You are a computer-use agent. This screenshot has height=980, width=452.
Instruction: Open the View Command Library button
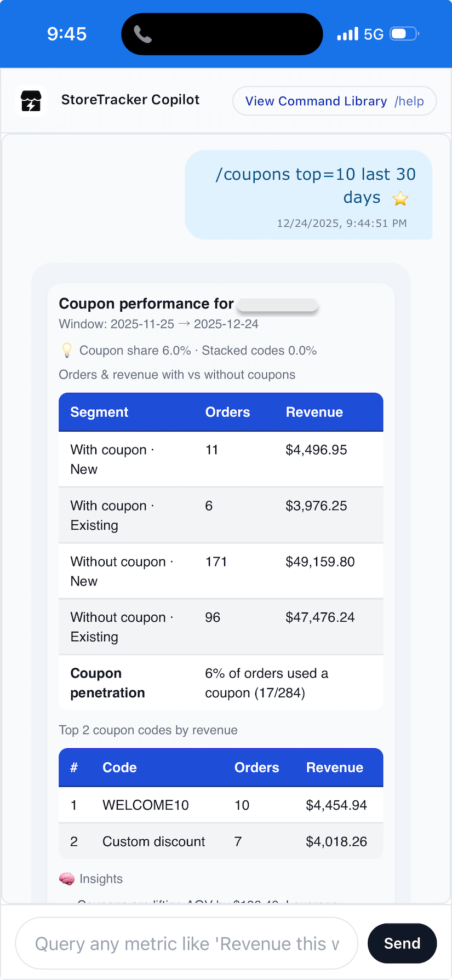(334, 101)
